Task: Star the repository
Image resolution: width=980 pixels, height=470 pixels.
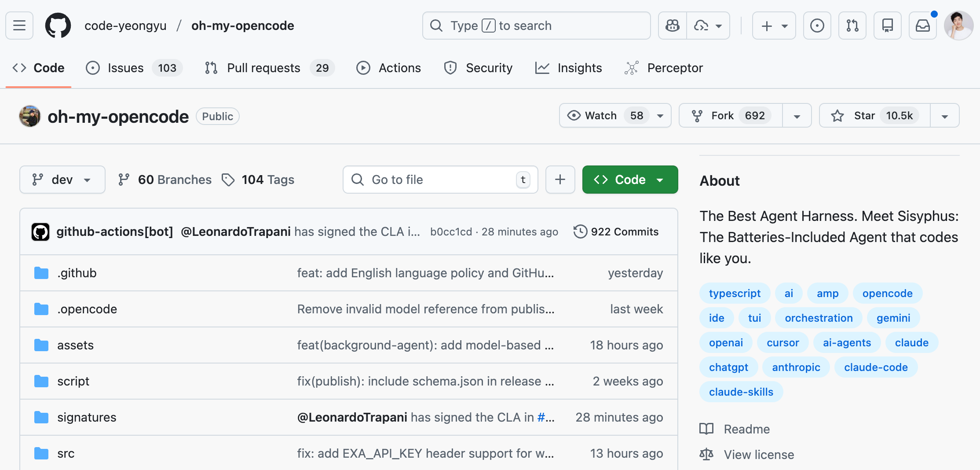Action: pos(874,115)
